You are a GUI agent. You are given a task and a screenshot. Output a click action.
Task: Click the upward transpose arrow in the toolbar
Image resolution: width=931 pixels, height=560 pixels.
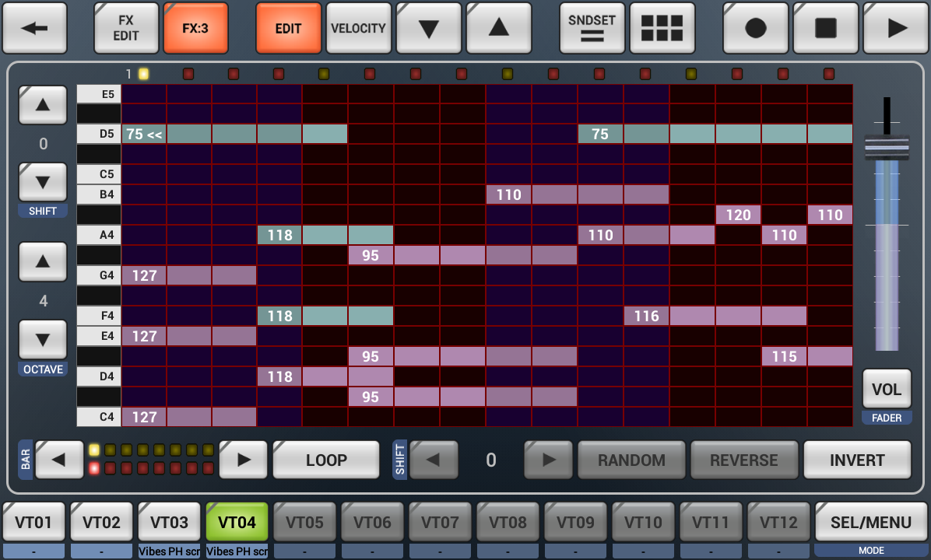pos(498,28)
